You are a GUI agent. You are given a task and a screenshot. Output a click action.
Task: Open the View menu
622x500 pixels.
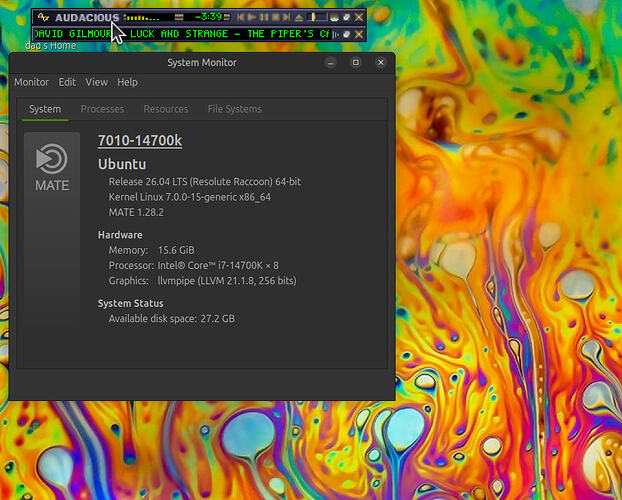pos(96,82)
